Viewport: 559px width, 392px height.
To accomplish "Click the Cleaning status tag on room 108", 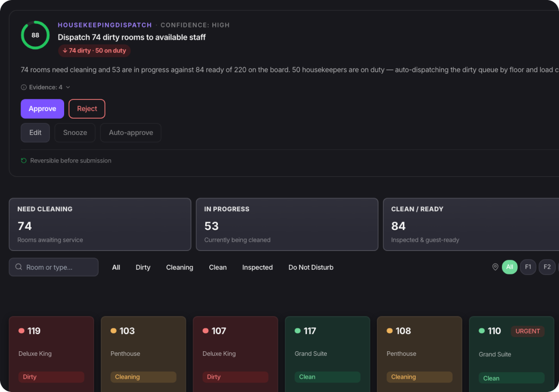I will tap(420, 377).
